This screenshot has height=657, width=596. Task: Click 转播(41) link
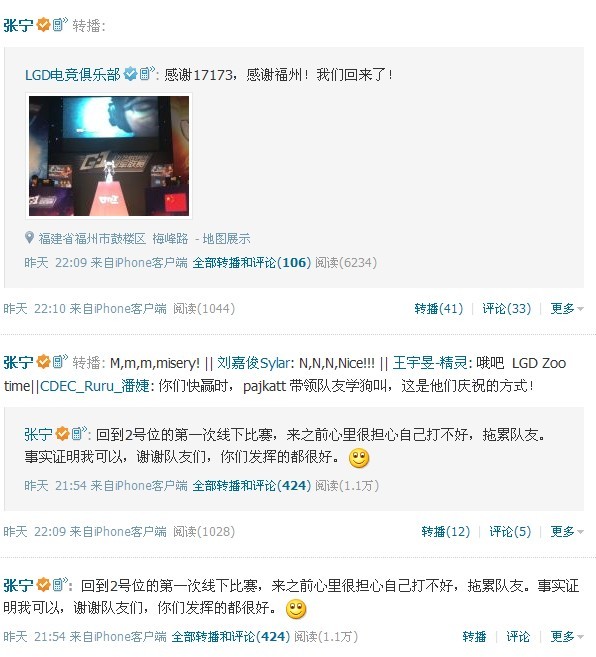(x=438, y=308)
